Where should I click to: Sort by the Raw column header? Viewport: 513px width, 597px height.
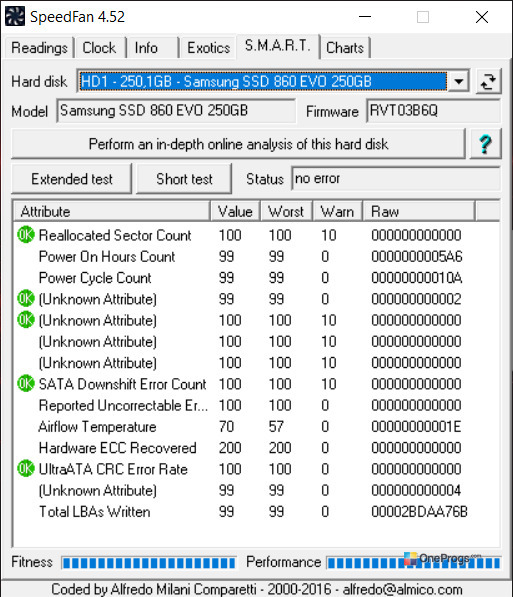[419, 211]
